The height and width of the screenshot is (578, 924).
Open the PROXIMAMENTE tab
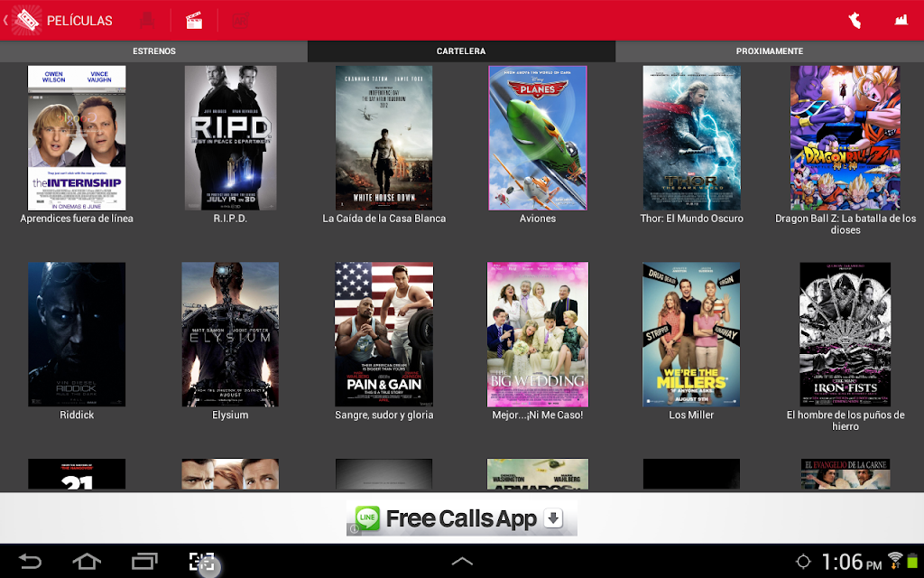click(x=770, y=51)
